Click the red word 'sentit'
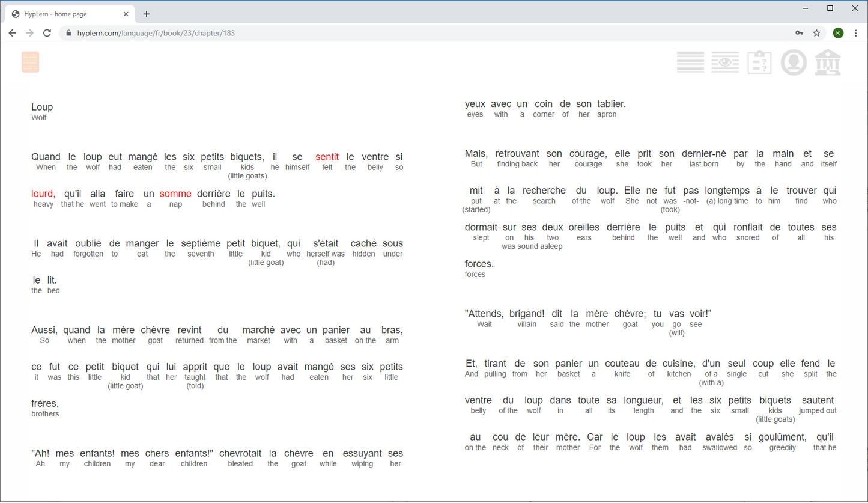 tap(327, 157)
